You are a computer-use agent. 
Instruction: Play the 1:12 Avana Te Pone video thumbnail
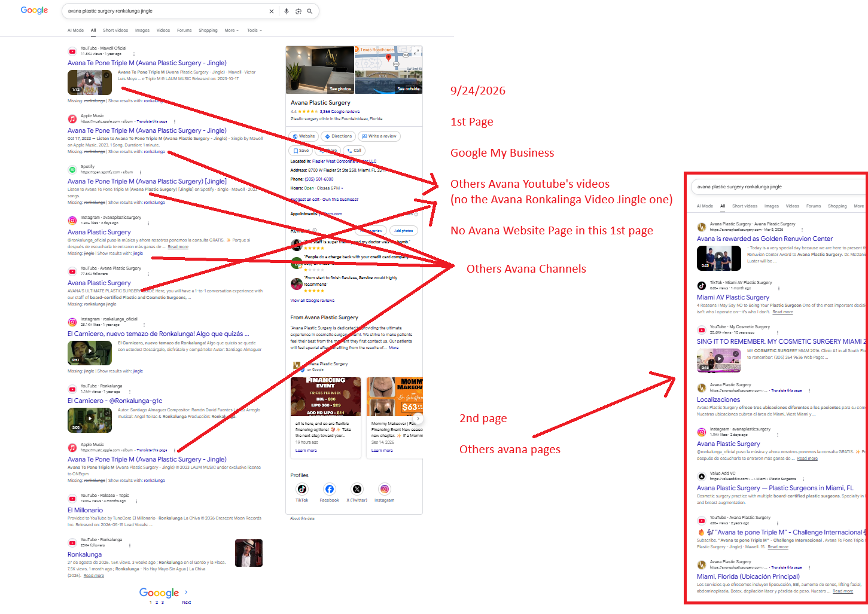tap(90, 83)
